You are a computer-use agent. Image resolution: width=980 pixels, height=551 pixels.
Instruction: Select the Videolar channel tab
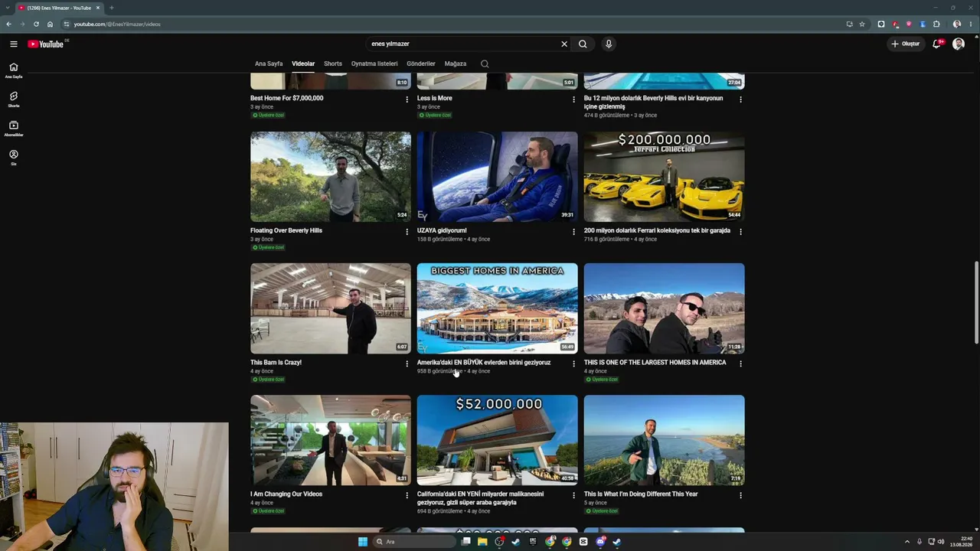click(303, 64)
